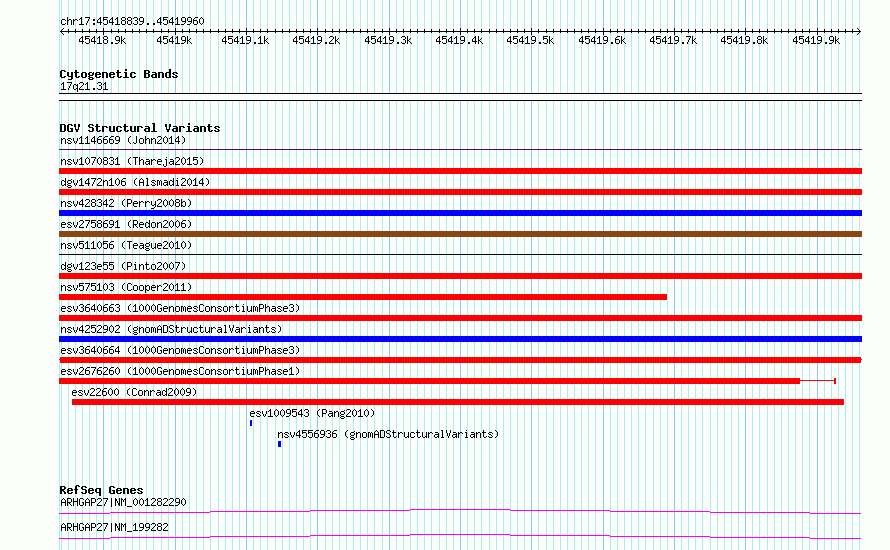
Task: Click the small blue nsv4556936 variant mark
Action: (279, 444)
